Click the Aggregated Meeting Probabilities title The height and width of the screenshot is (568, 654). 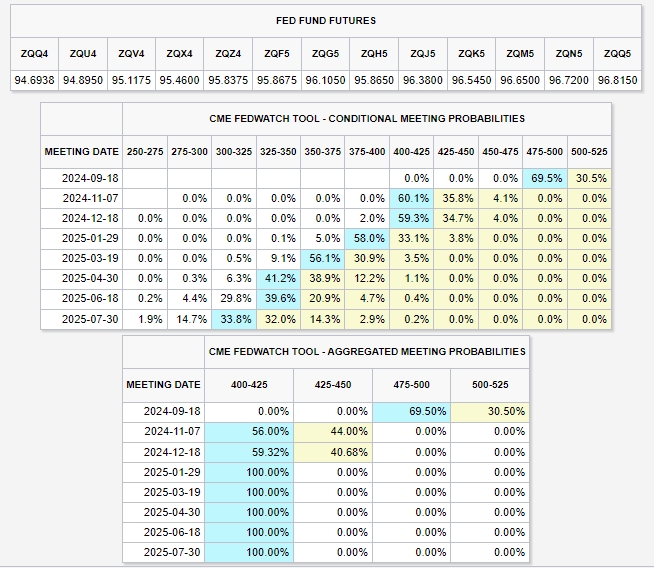(367, 352)
